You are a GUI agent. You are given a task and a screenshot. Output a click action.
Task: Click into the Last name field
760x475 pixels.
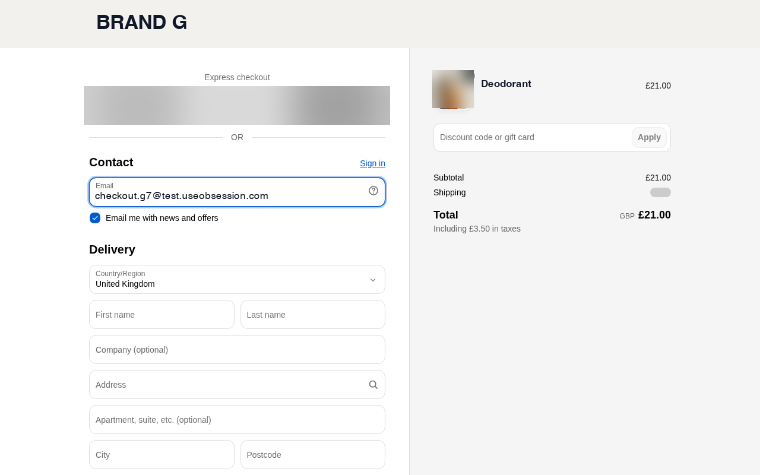pyautogui.click(x=313, y=315)
